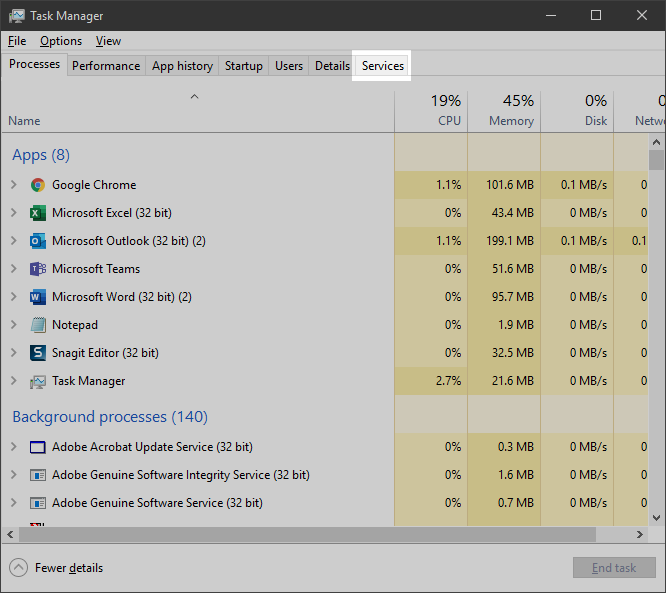Expand the Google Chrome process group

point(14,185)
